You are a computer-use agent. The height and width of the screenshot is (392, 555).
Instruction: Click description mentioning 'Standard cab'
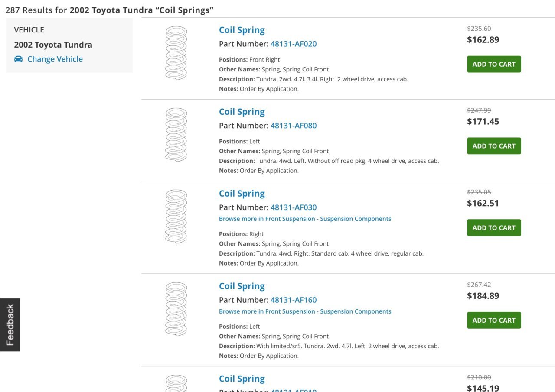[321, 253]
